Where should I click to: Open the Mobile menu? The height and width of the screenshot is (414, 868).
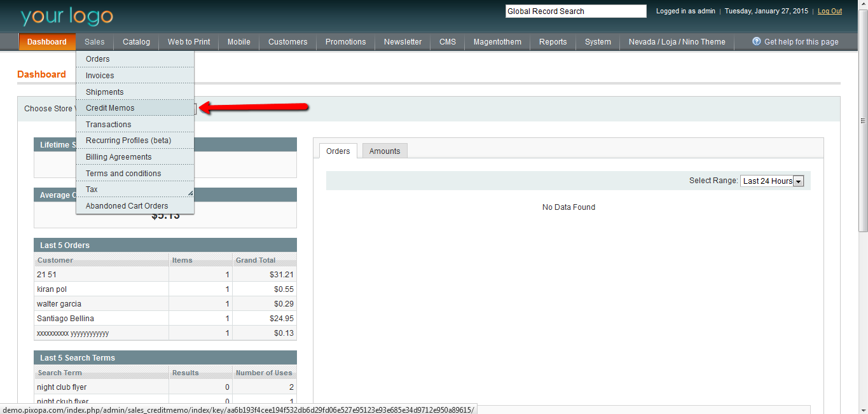pos(239,42)
